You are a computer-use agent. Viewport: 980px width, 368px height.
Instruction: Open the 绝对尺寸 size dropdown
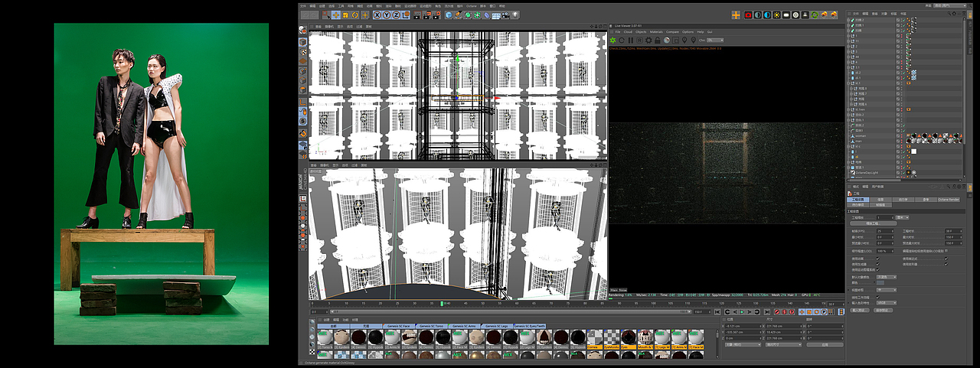coord(783,344)
